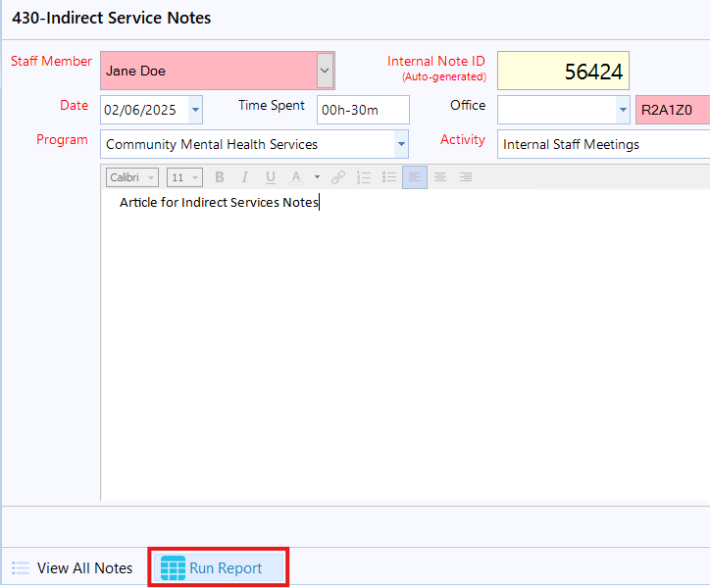Screen dimensions: 710x588
Task: Open View All Notes
Action: [x=73, y=567]
